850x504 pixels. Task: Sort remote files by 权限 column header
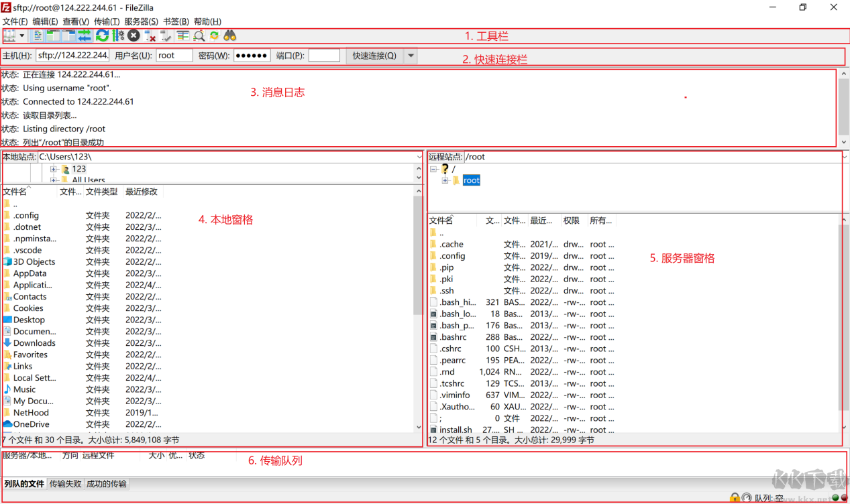[x=572, y=220]
